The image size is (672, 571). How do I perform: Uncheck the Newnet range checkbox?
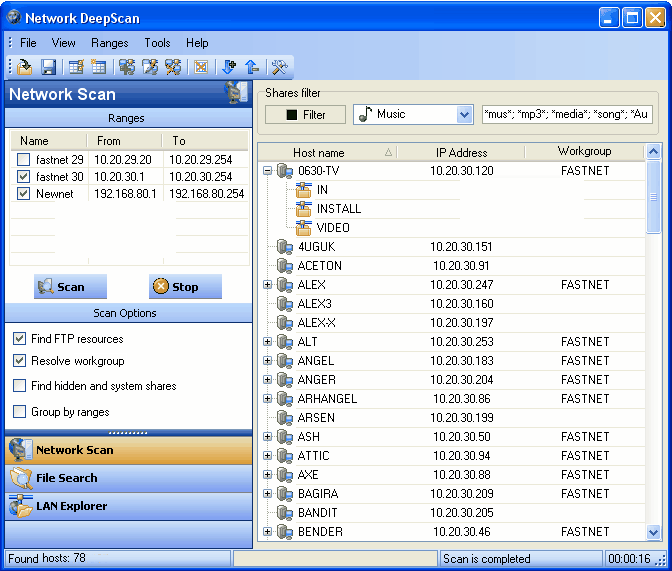tap(23, 194)
